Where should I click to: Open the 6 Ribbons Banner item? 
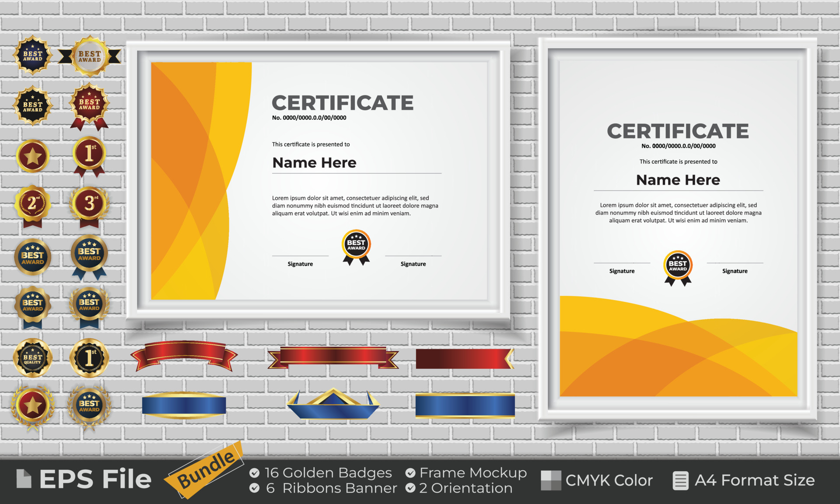tap(255, 488)
